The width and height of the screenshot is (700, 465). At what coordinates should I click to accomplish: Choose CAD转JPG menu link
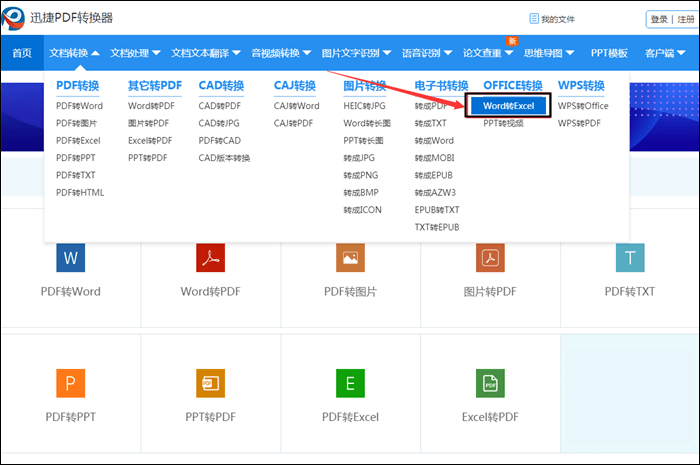219,123
